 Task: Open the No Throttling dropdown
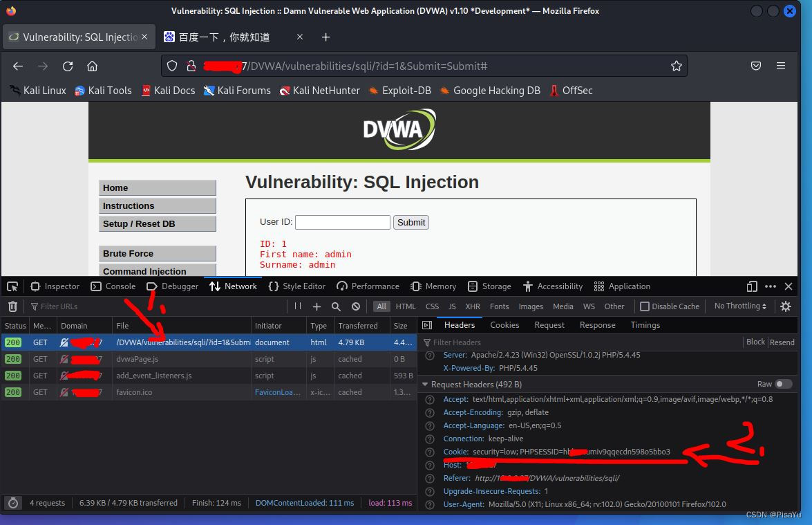[x=740, y=306]
